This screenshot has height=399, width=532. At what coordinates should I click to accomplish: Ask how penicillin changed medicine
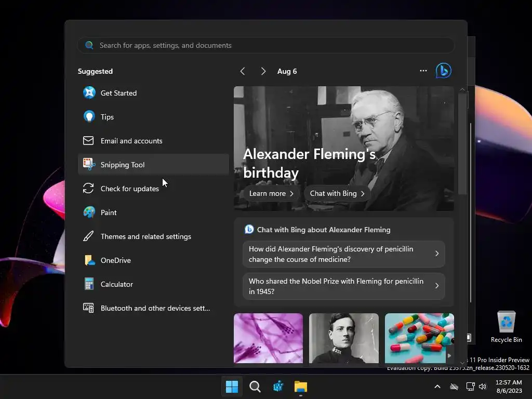[x=344, y=254]
